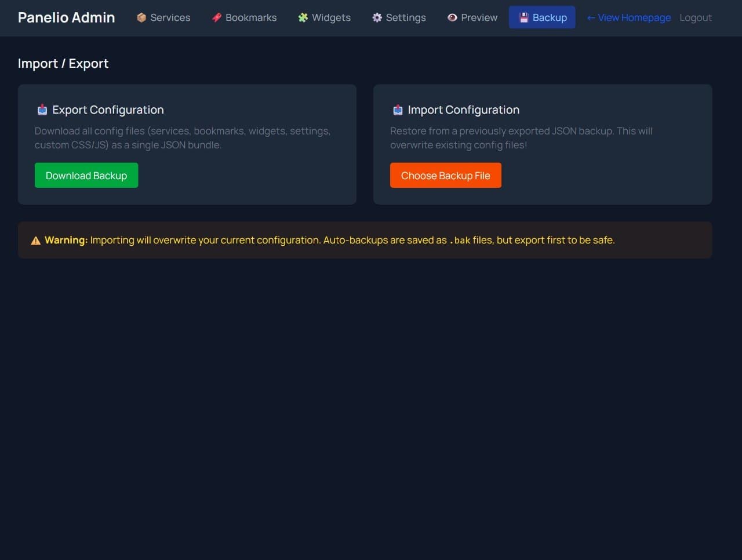Viewport: 742px width, 560px height.
Task: Choose a backup file to import
Action: (x=446, y=175)
